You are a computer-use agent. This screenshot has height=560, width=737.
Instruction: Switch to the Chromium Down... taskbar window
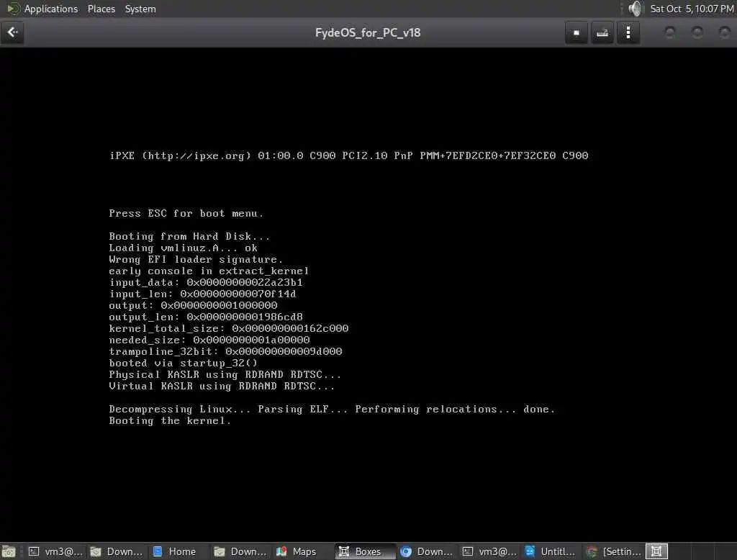[428, 551]
